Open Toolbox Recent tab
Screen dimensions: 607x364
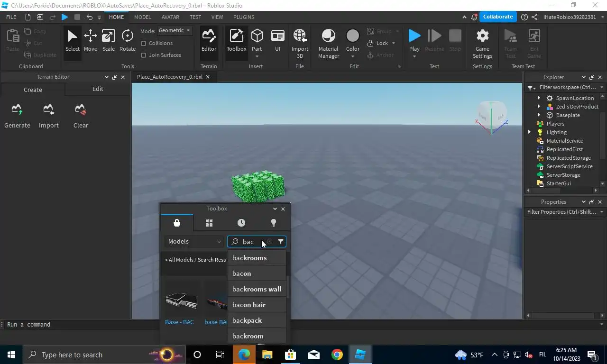241,223
